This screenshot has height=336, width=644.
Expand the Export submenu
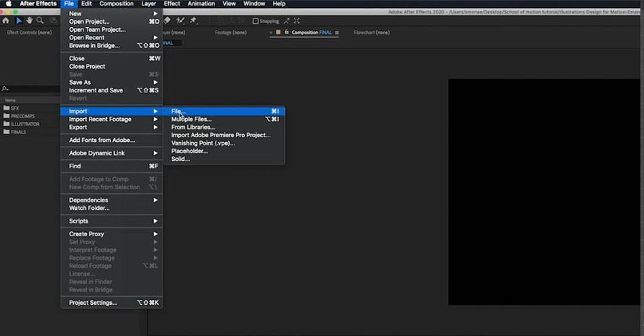pyautogui.click(x=111, y=127)
